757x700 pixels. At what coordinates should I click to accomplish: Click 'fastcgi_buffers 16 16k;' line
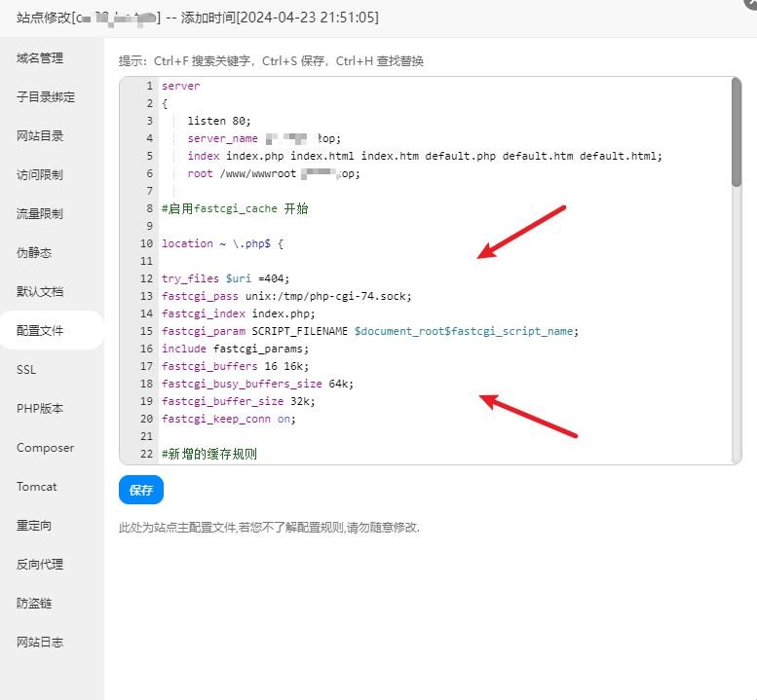(235, 366)
